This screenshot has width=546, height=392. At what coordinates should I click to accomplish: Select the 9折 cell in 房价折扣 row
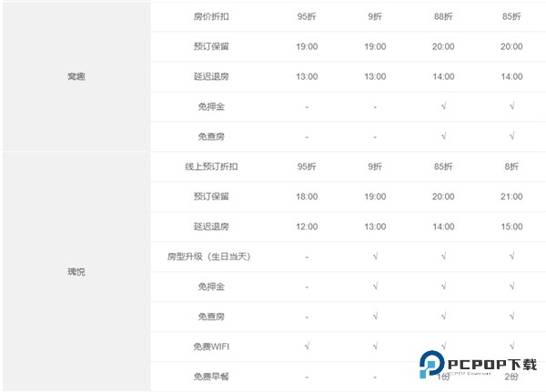(x=375, y=16)
